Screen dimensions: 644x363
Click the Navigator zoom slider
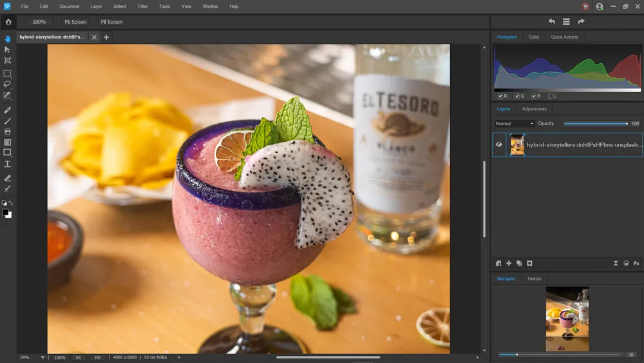[x=560, y=355]
